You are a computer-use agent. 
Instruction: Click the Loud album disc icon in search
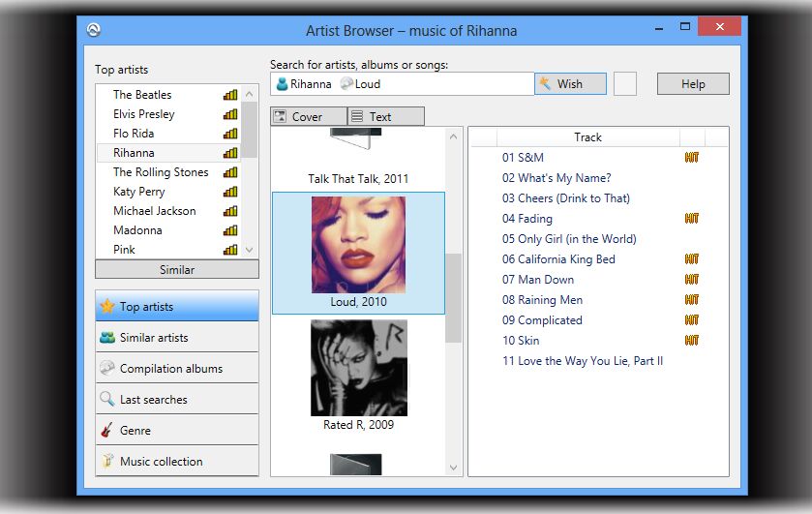pos(346,84)
